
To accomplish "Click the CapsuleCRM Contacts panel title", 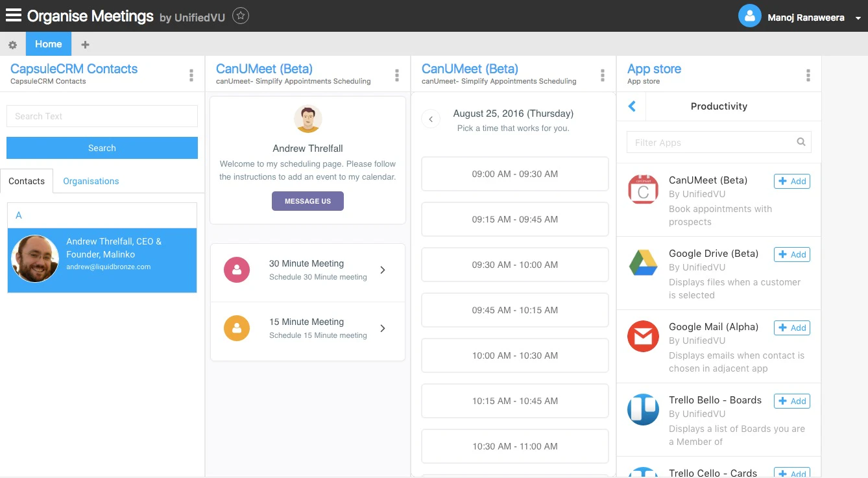I will (x=74, y=69).
